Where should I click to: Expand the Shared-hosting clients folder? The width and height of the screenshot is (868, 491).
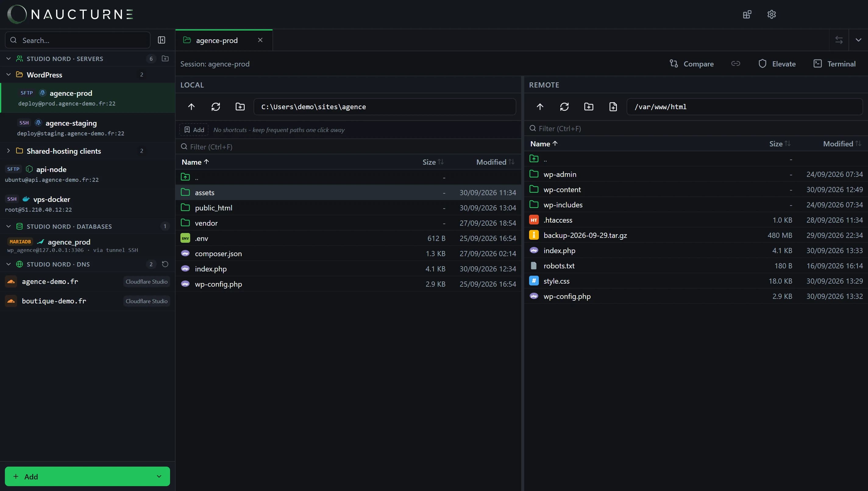[9, 151]
